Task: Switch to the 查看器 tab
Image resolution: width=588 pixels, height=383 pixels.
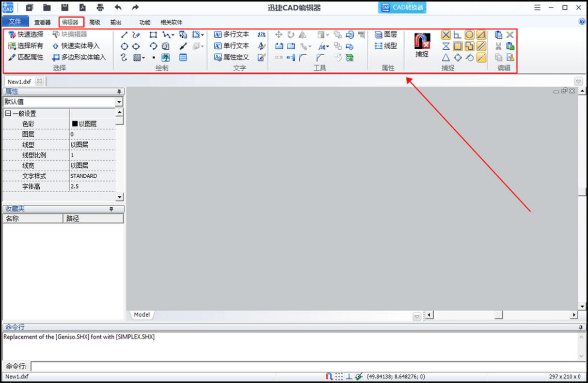Action: [42, 22]
